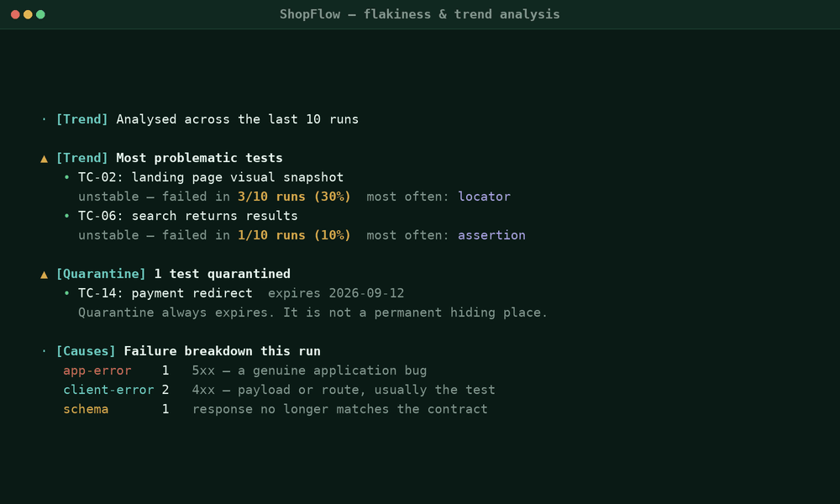This screenshot has width=840, height=504.
Task: Click the warning triangle beside Most problematic tests
Action: (44, 159)
